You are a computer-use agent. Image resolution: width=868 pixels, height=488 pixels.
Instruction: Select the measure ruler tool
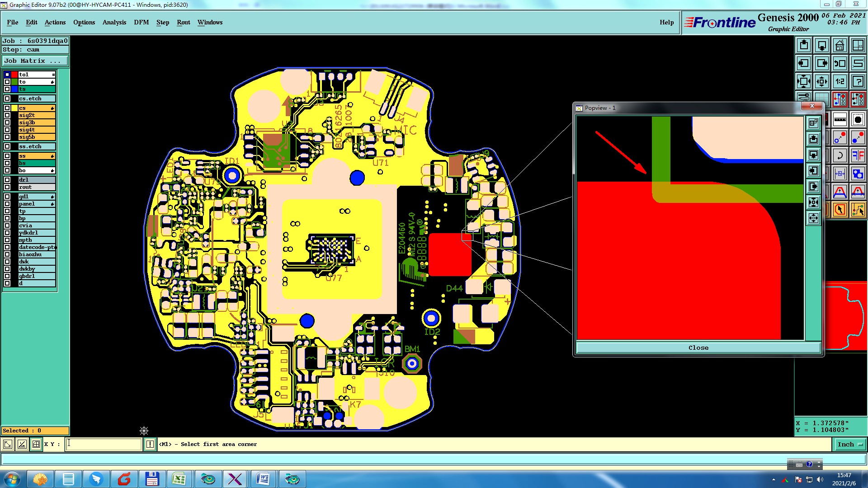pyautogui.click(x=840, y=120)
